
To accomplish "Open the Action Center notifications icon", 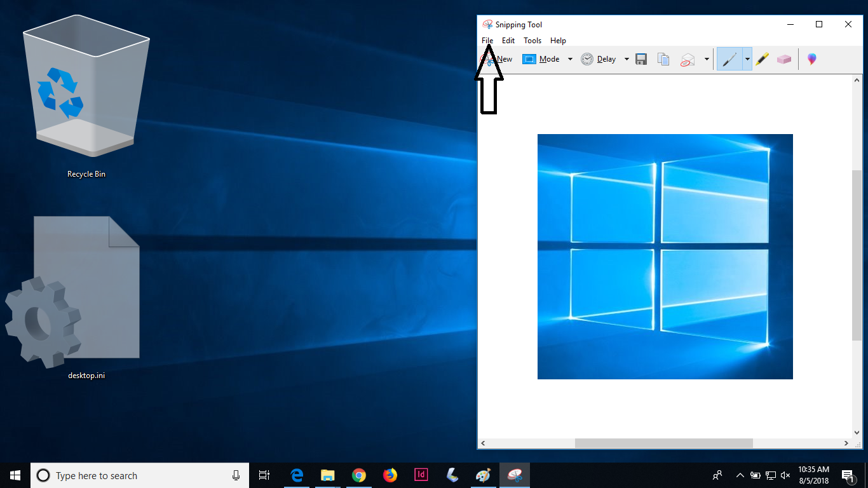I will [848, 475].
